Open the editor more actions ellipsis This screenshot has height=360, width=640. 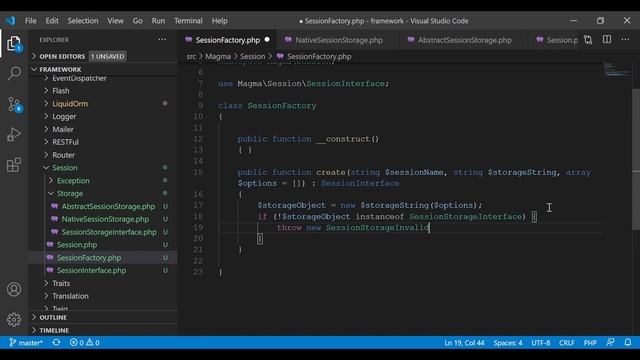(625, 40)
